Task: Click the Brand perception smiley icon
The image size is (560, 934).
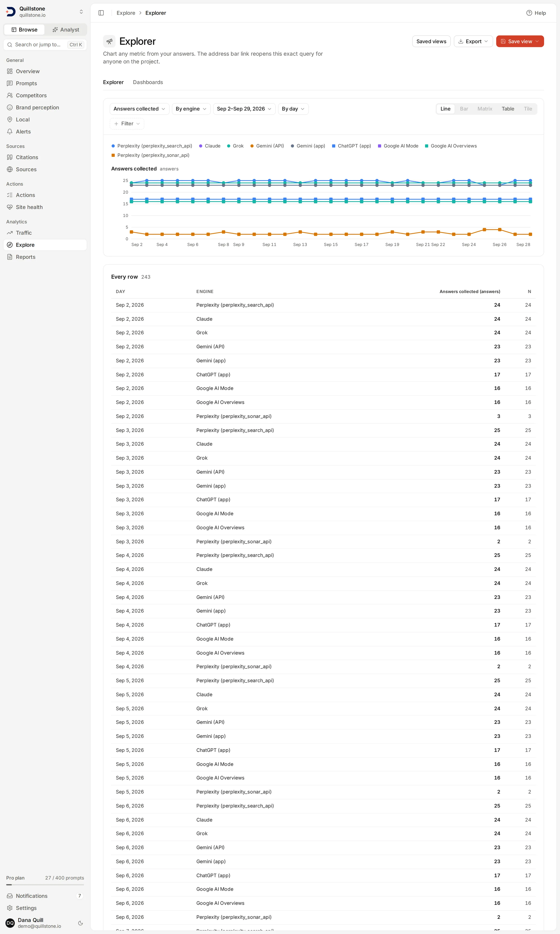Action: click(x=10, y=108)
